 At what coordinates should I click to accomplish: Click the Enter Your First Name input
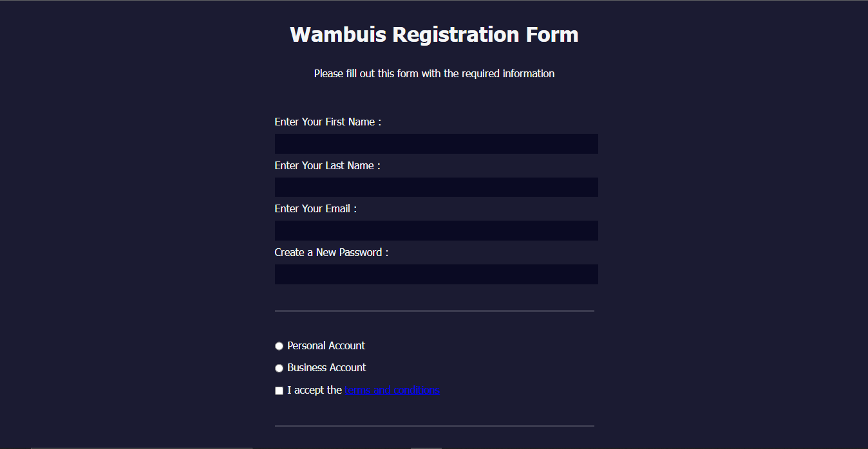coord(436,143)
